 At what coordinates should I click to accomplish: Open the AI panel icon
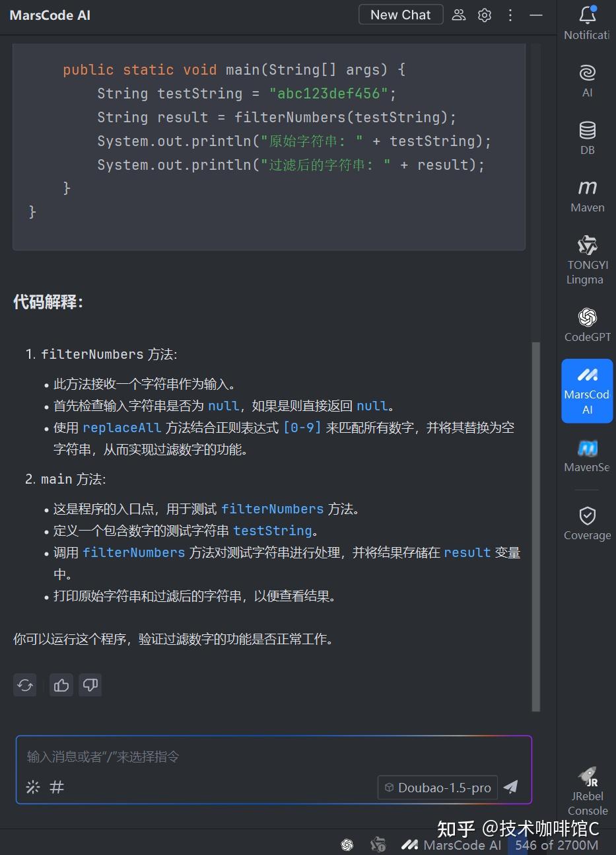click(x=586, y=79)
